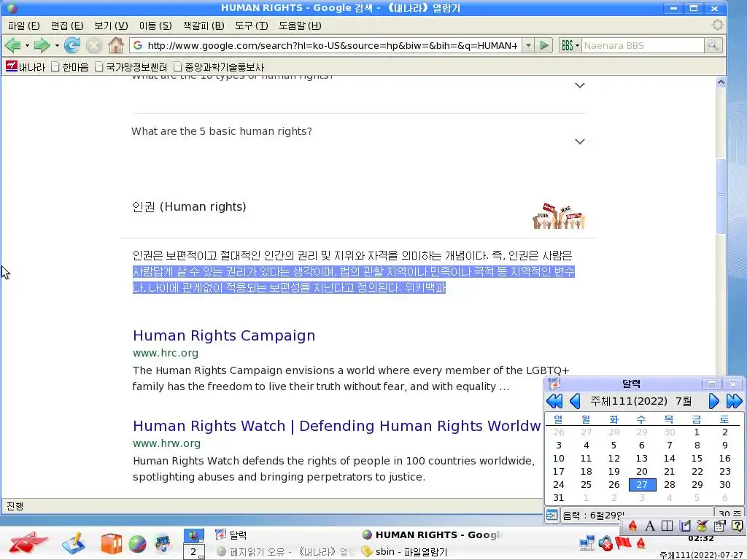Viewport: 747px width, 560px height.
Task: Open the 이동 (S) menu
Action: click(x=155, y=26)
